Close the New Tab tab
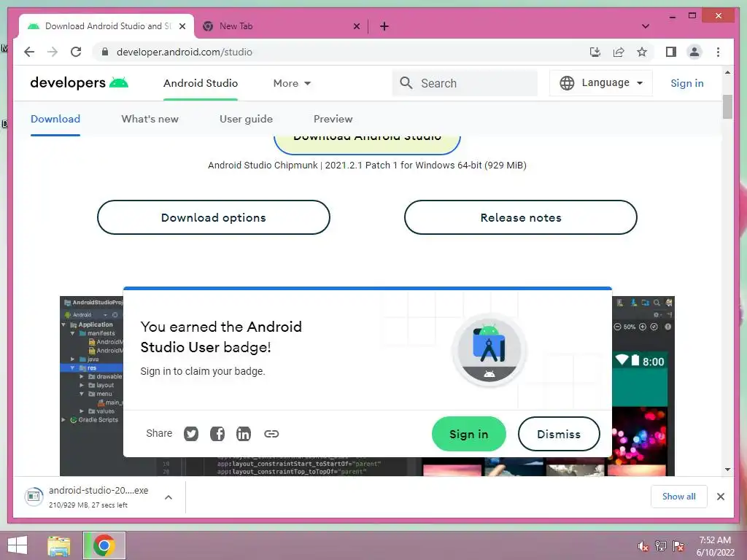Viewport: 747px width, 560px height. tap(356, 26)
